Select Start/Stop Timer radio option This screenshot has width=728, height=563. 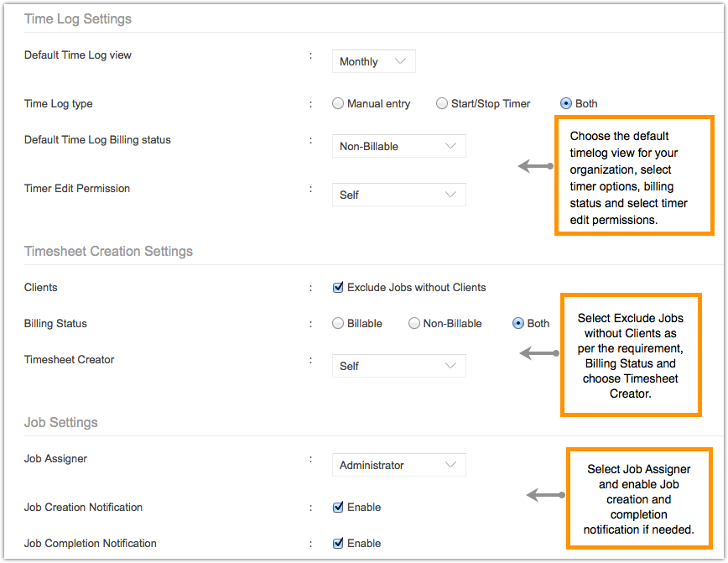pos(442,104)
